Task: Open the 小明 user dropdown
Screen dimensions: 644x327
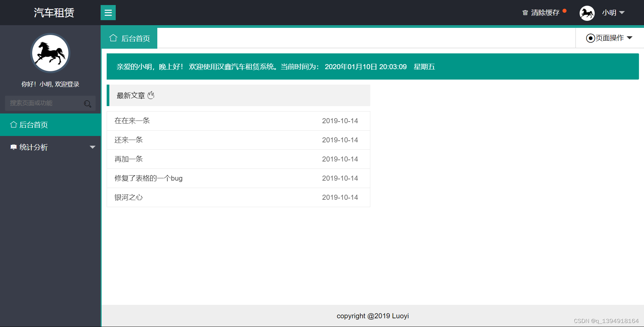Action: point(613,13)
